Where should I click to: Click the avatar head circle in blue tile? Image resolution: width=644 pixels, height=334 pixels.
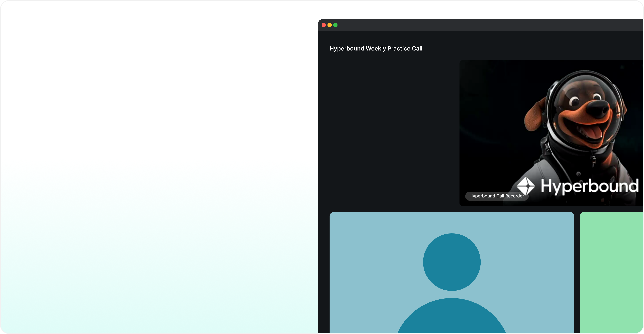pyautogui.click(x=452, y=262)
